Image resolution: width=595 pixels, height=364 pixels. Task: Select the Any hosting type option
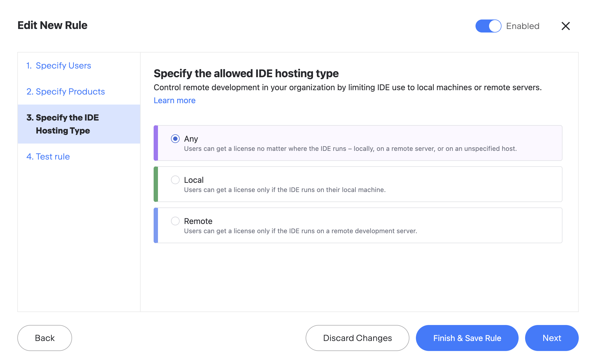point(175,139)
